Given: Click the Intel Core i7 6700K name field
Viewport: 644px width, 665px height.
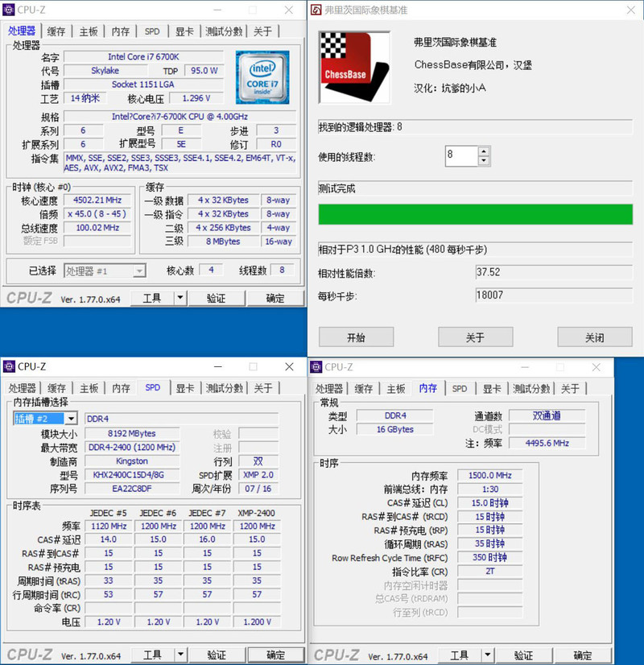Looking at the screenshot, I should tap(143, 57).
